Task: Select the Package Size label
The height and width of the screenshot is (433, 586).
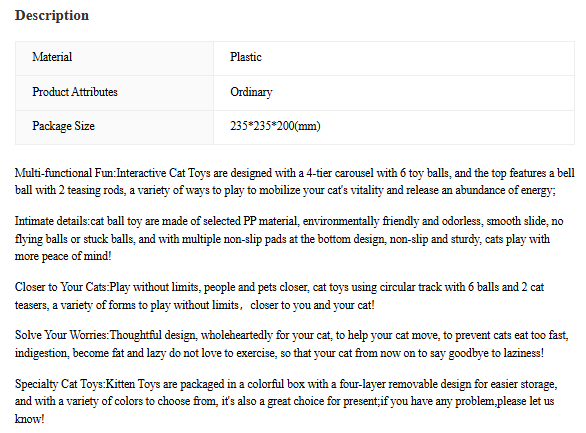Action: point(63,126)
